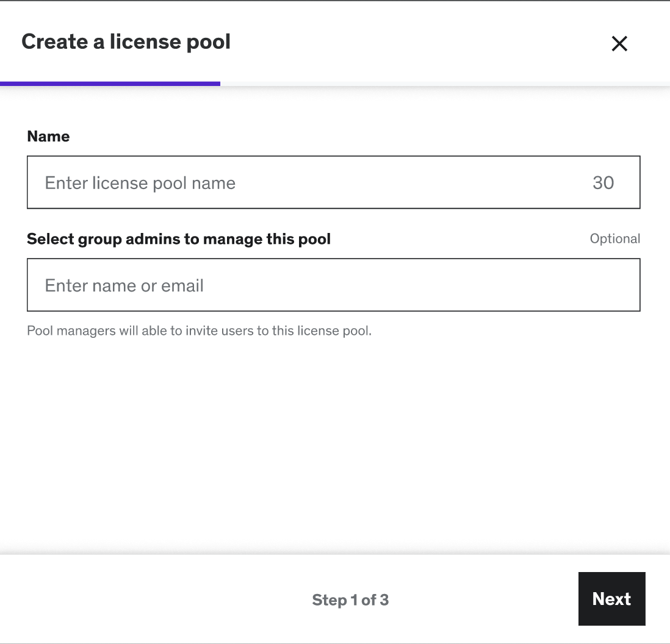Screen dimensions: 670x644
Task: Click "Enter name or email" placeholder text
Action: click(124, 285)
